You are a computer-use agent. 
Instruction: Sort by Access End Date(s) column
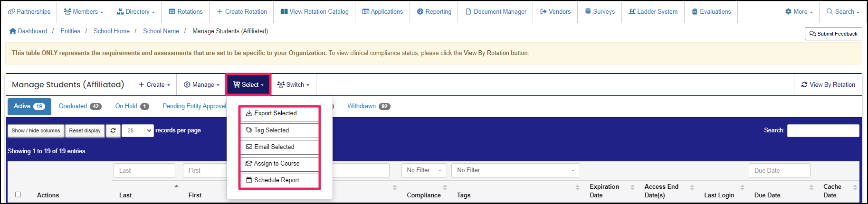click(661, 191)
